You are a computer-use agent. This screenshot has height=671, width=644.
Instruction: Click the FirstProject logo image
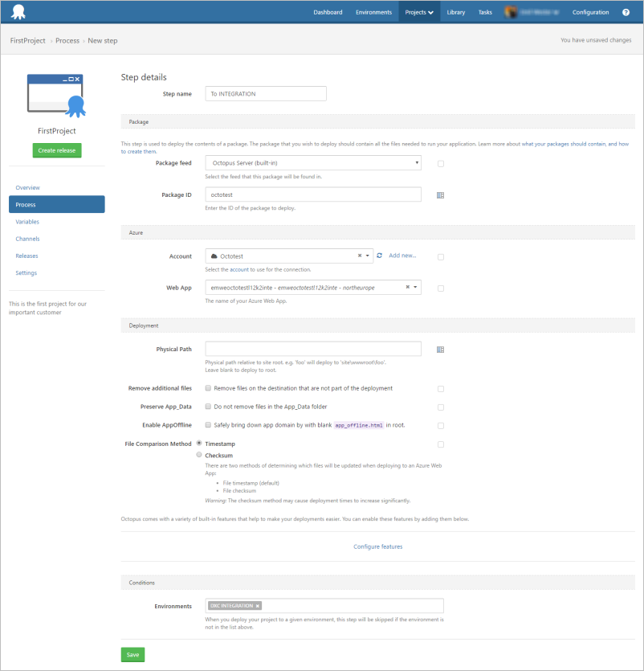(57, 94)
